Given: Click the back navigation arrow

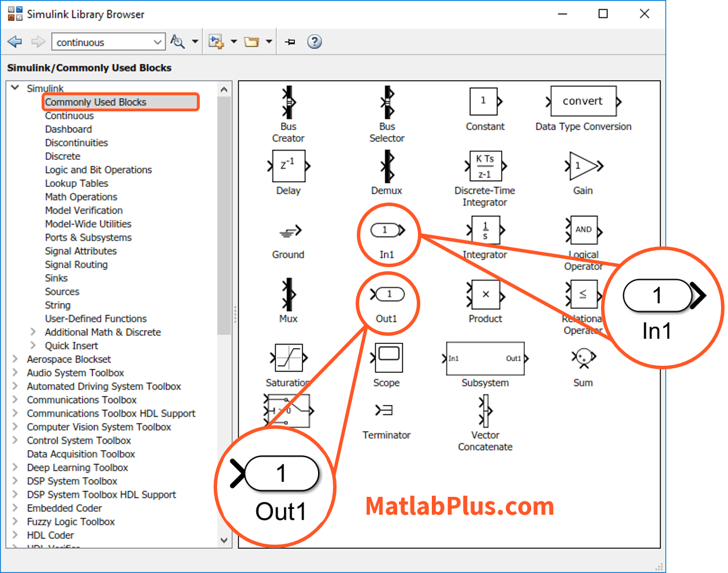Looking at the screenshot, I should pyautogui.click(x=14, y=42).
